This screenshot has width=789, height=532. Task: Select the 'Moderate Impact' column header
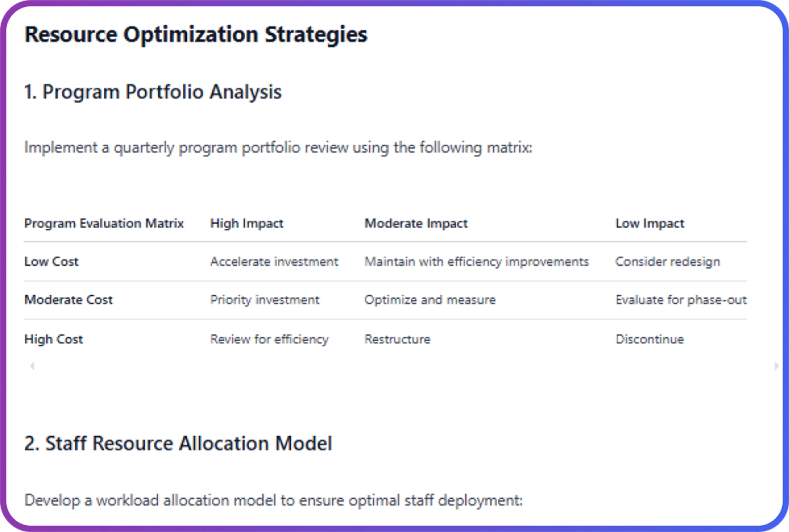tap(416, 223)
